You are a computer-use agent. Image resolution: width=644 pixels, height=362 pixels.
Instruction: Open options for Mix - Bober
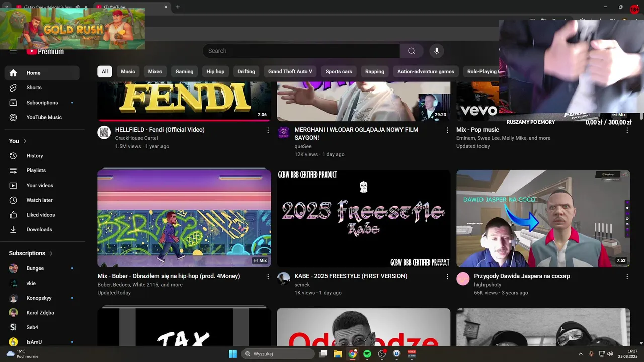pyautogui.click(x=268, y=277)
